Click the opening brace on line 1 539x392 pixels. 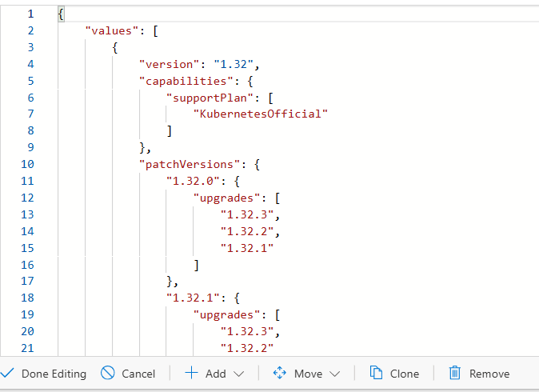click(61, 14)
